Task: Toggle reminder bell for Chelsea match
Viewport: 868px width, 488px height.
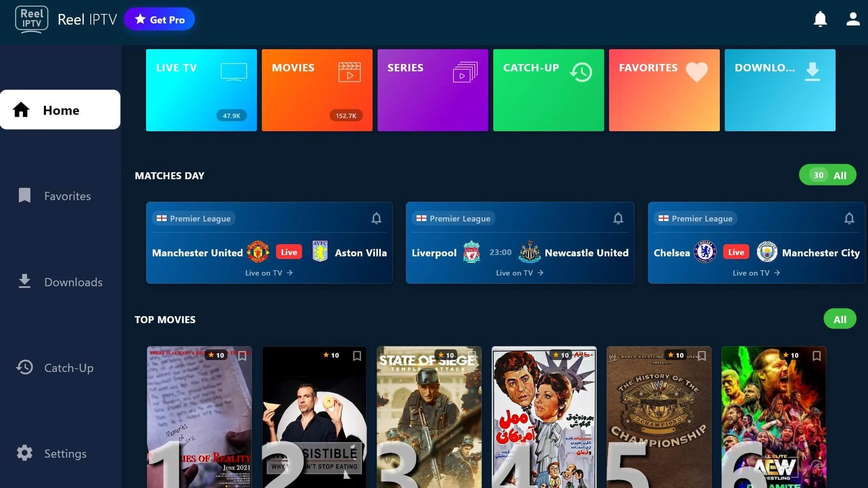Action: click(x=849, y=219)
